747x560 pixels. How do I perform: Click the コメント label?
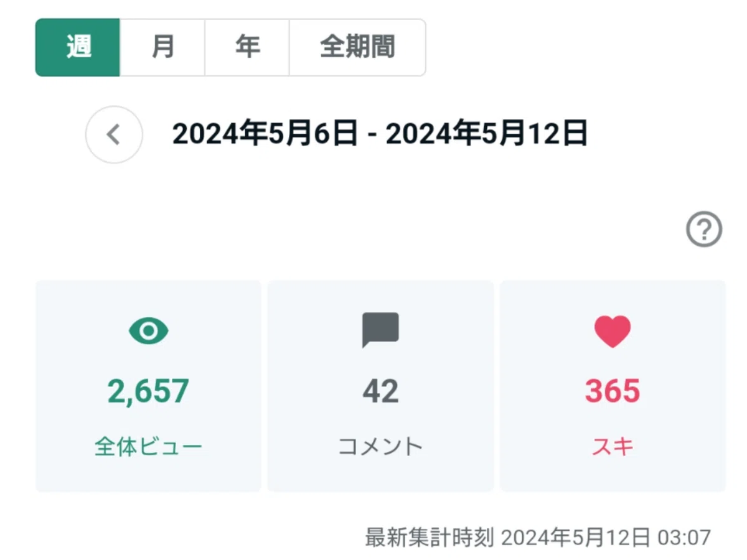(x=380, y=447)
